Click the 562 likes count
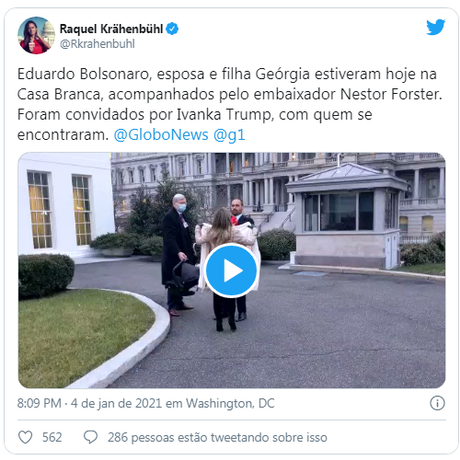 [52, 437]
